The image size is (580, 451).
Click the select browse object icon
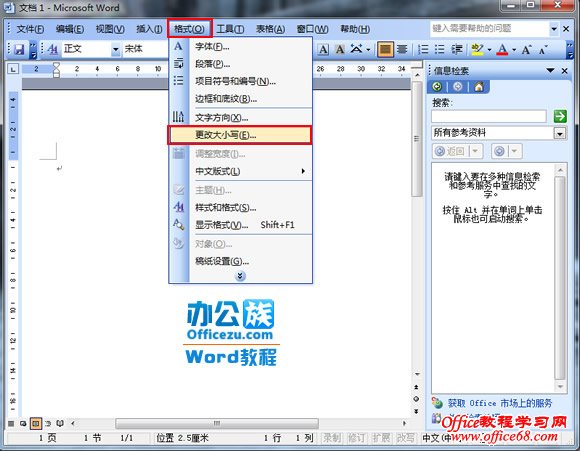tap(416, 399)
